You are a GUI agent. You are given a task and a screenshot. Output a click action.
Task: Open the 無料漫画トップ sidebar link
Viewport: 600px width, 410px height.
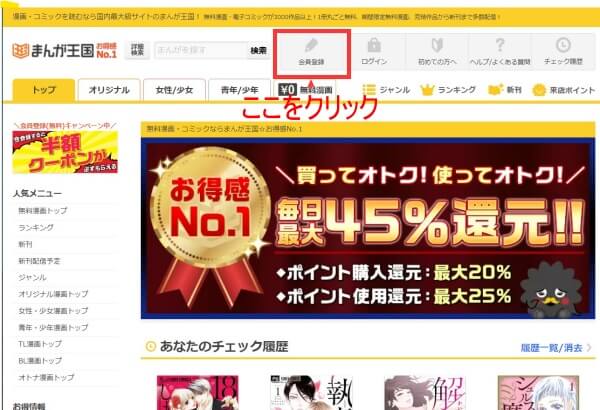[42, 211]
